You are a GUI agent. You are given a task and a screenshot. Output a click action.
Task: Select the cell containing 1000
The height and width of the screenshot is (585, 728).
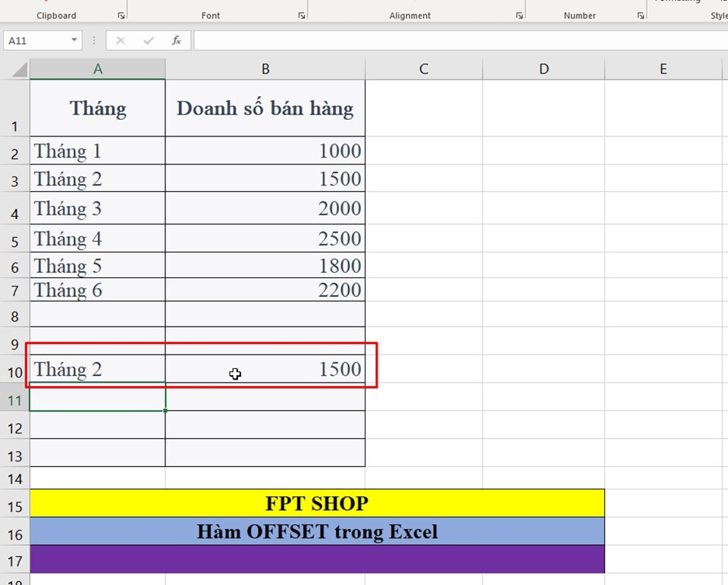pyautogui.click(x=265, y=150)
